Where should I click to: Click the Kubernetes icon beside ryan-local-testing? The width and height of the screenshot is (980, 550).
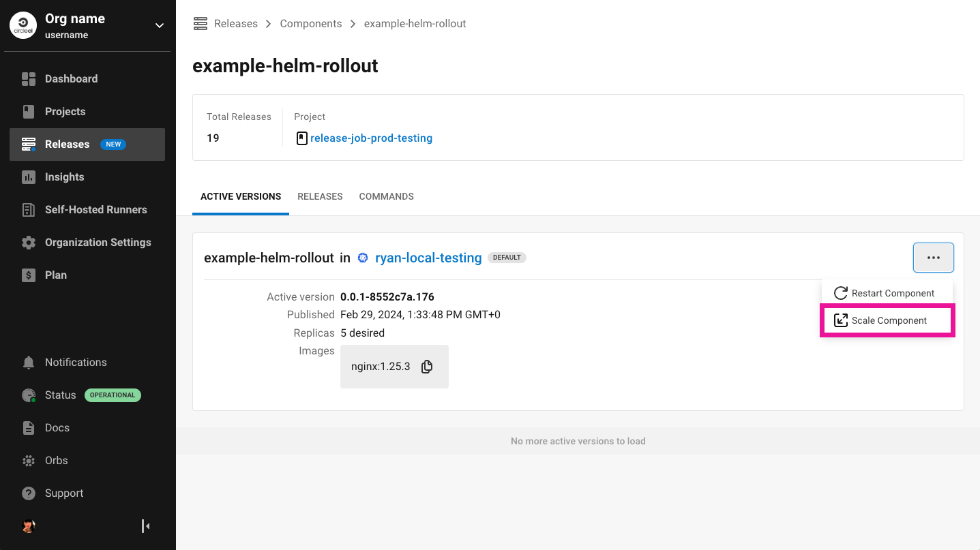click(363, 258)
